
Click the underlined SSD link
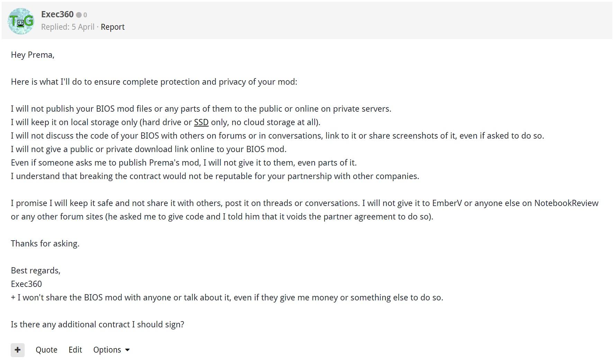[x=201, y=122]
